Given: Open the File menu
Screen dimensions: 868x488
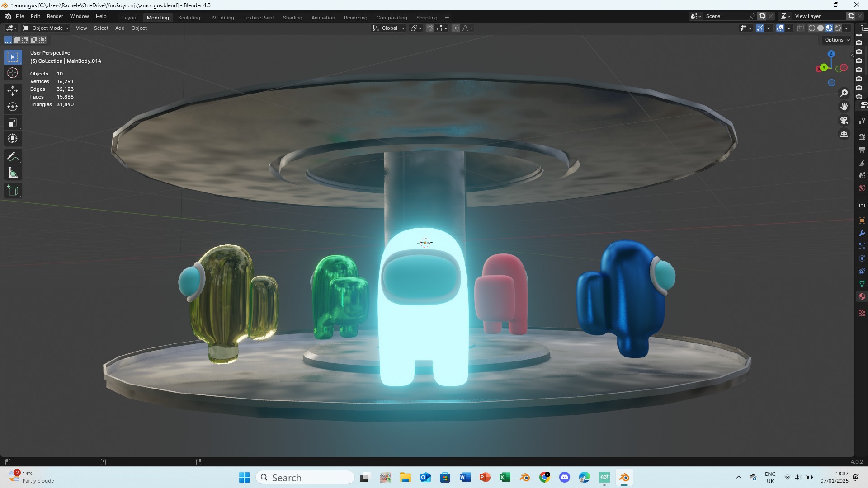Looking at the screenshot, I should click(20, 16).
